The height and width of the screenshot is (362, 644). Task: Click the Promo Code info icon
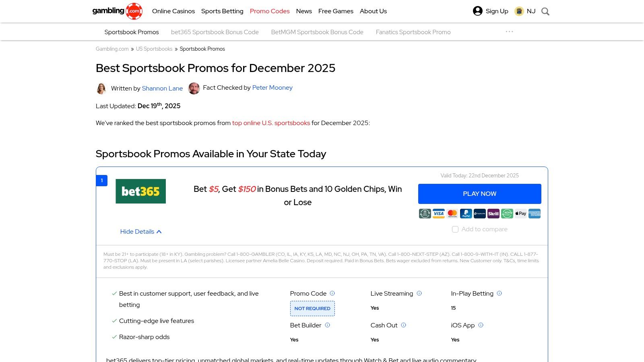point(332,293)
